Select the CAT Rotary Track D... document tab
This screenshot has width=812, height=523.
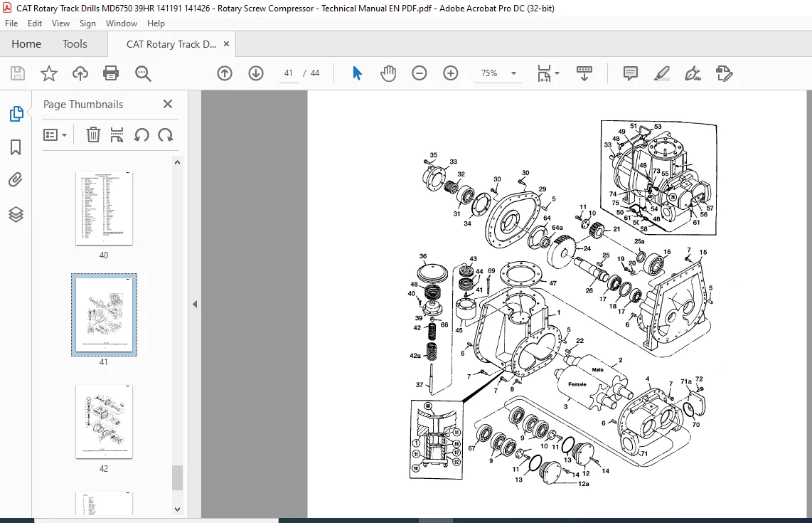pyautogui.click(x=171, y=45)
